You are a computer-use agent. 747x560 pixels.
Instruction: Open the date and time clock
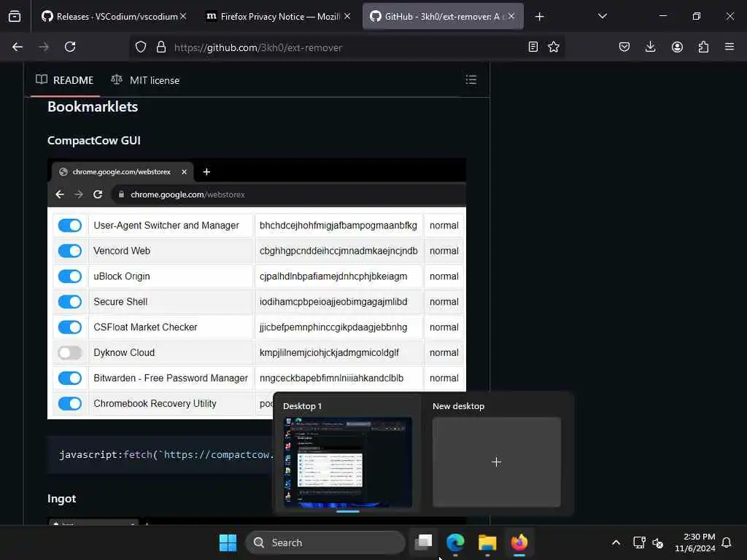[695, 542]
